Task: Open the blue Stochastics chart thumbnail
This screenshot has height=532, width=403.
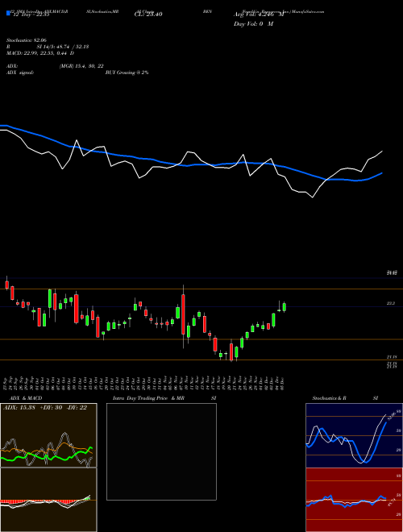Action: (x=354, y=435)
